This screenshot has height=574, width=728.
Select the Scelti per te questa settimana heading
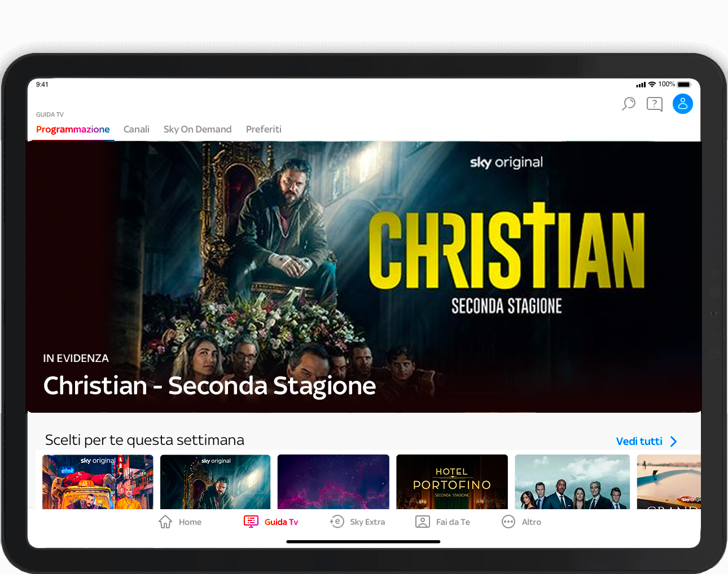[144, 440]
